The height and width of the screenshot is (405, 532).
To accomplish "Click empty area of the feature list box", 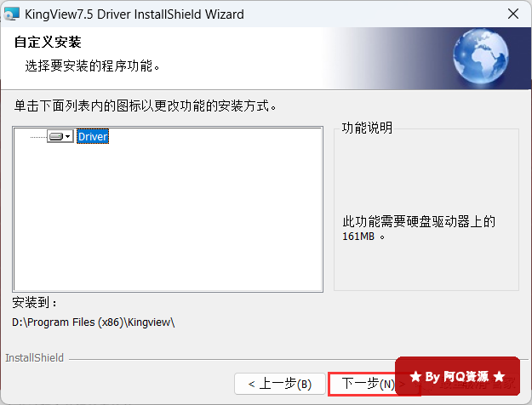I will [x=168, y=217].
